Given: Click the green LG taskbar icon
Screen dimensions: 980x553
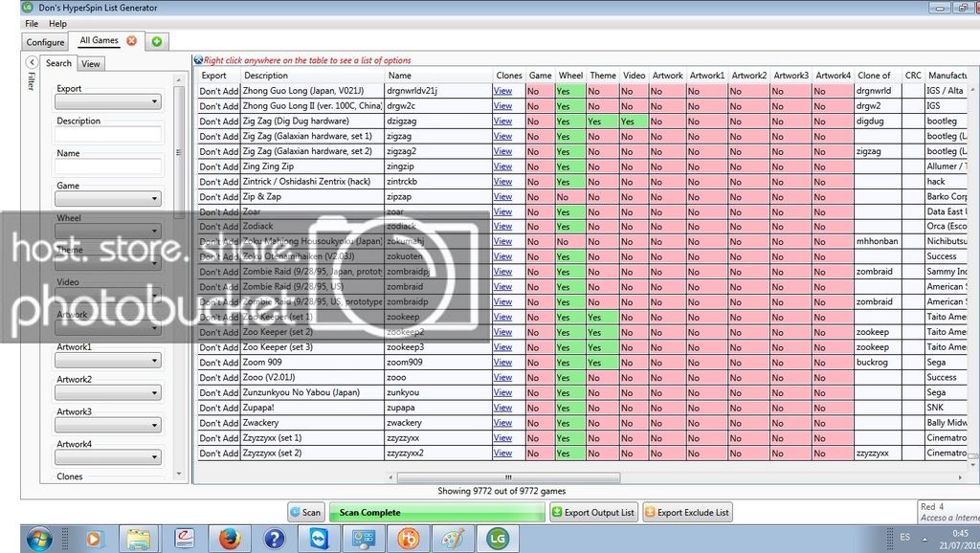Looking at the screenshot, I should 497,539.
